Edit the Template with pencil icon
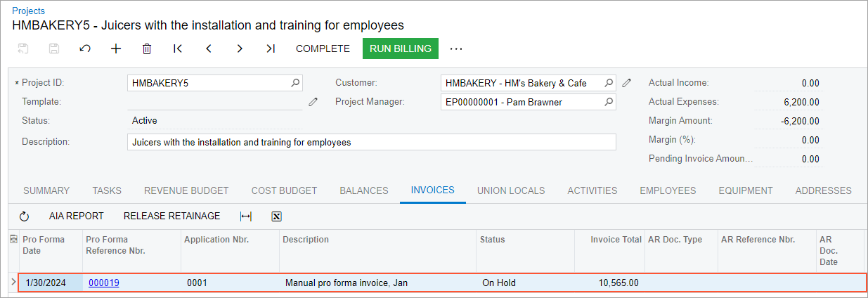This screenshot has width=868, height=298. [313, 102]
